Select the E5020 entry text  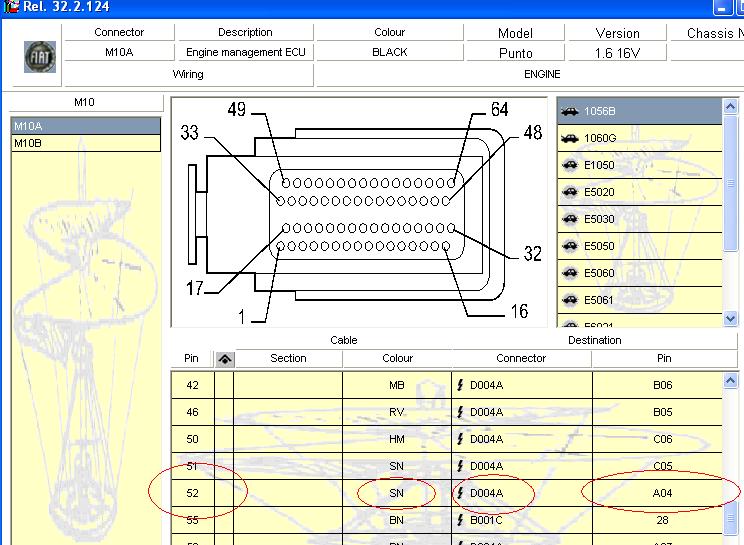point(599,192)
